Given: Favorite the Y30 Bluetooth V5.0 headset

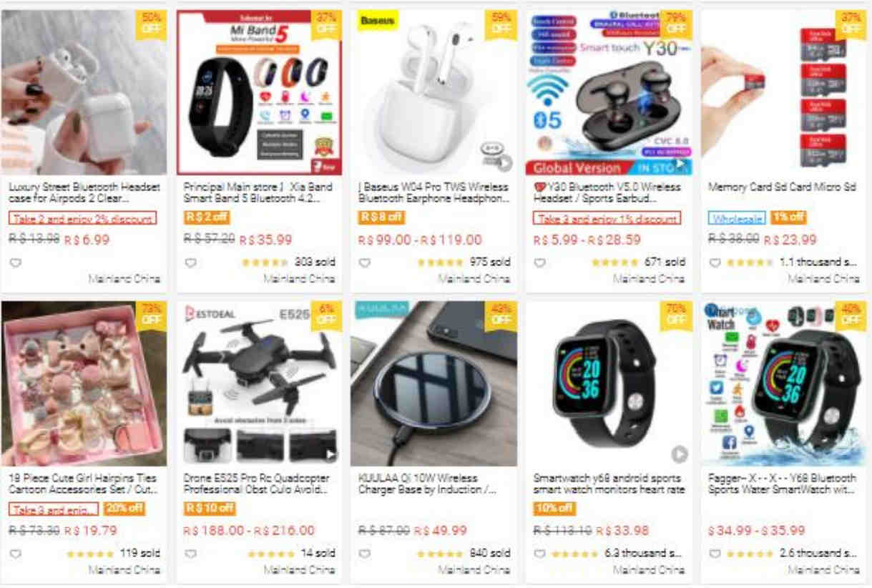Looking at the screenshot, I should (x=540, y=263).
